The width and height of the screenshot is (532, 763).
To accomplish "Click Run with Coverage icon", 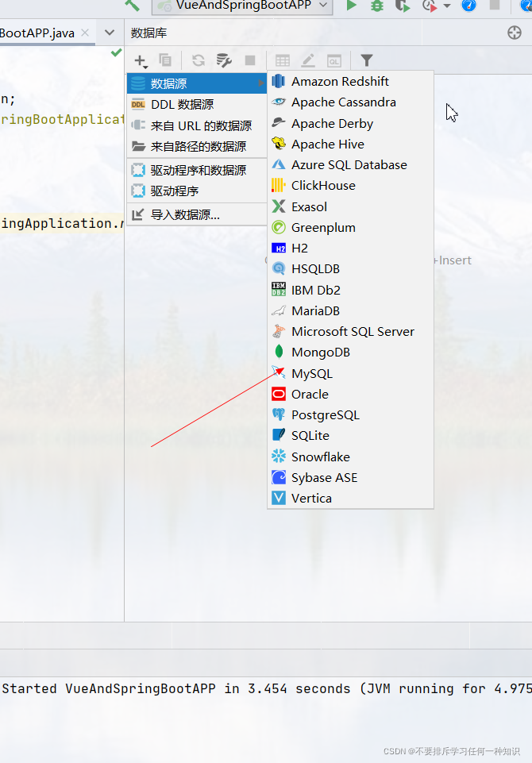I will pos(402,6).
